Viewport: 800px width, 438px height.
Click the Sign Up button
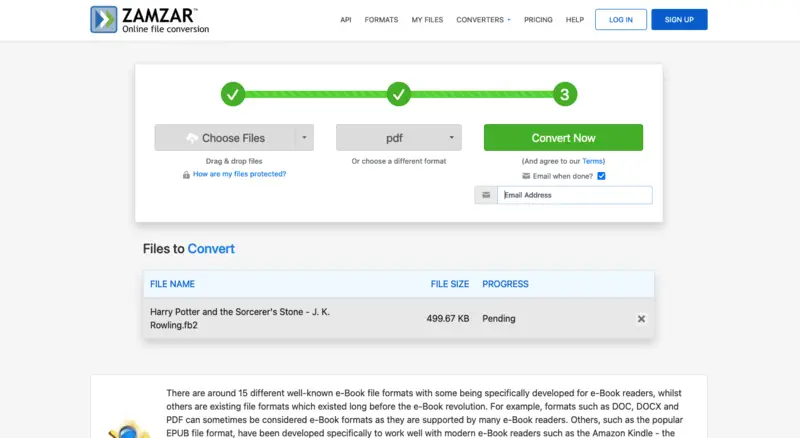coord(679,19)
